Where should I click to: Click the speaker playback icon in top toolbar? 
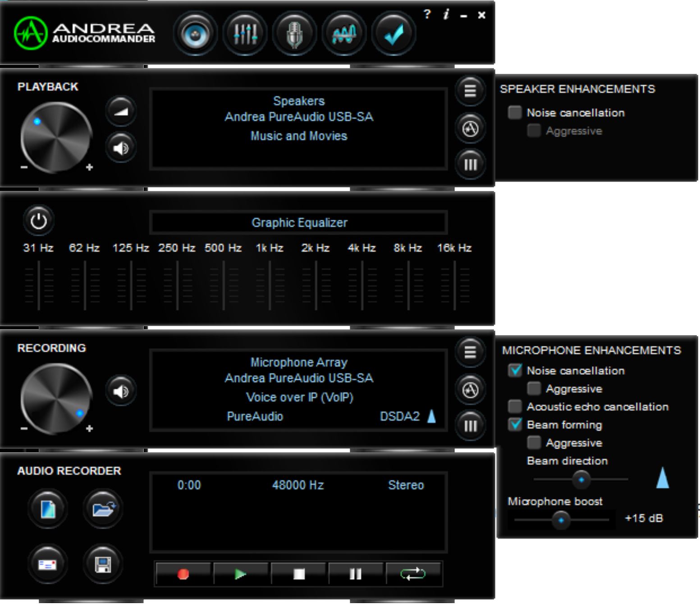tap(195, 34)
